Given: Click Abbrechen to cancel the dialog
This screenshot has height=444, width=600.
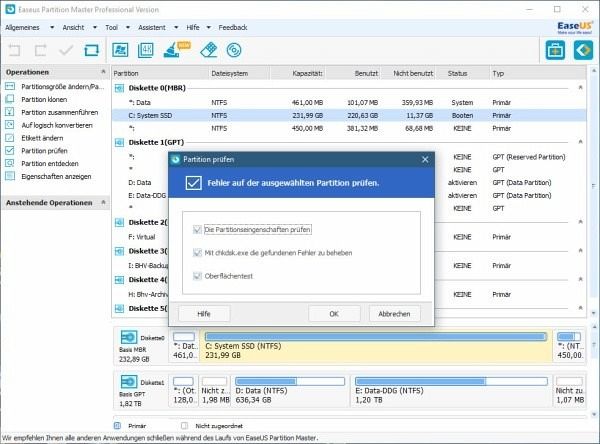Looking at the screenshot, I should (394, 313).
